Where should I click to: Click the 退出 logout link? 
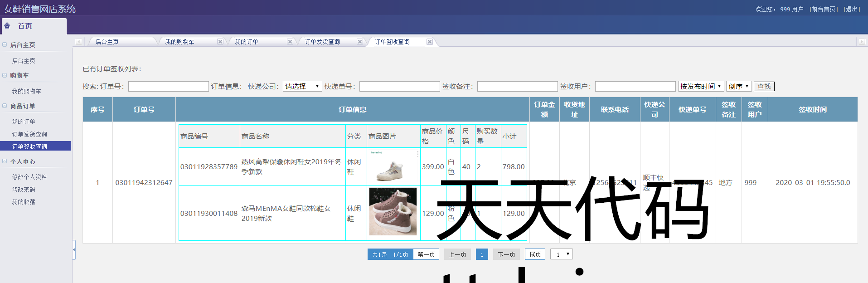click(x=852, y=9)
